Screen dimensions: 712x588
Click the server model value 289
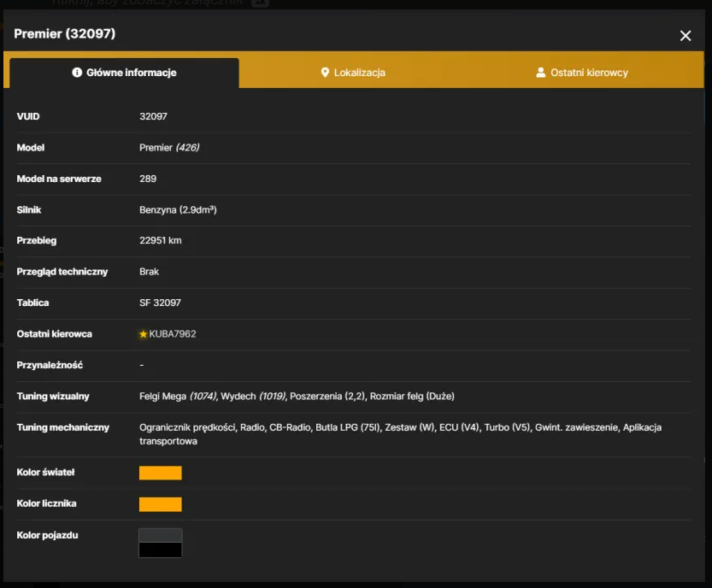coord(148,179)
